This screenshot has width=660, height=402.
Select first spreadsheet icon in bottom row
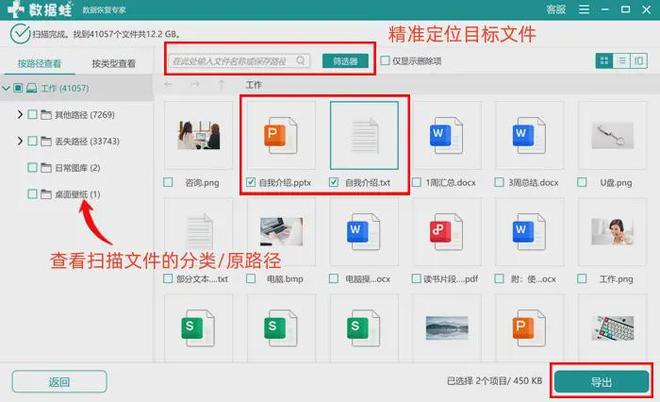pyautogui.click(x=198, y=328)
